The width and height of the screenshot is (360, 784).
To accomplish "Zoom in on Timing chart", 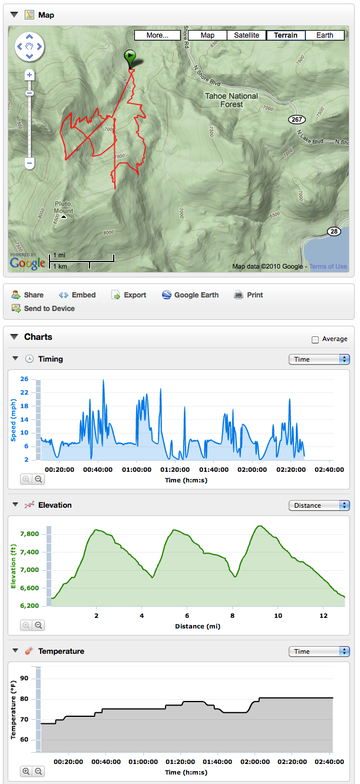I will coord(26,479).
